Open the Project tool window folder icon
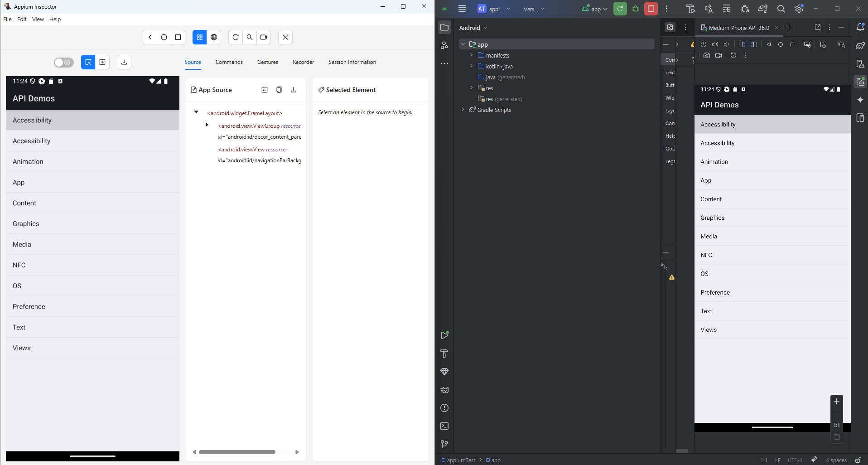Viewport: 868px width, 465px height. pyautogui.click(x=444, y=28)
